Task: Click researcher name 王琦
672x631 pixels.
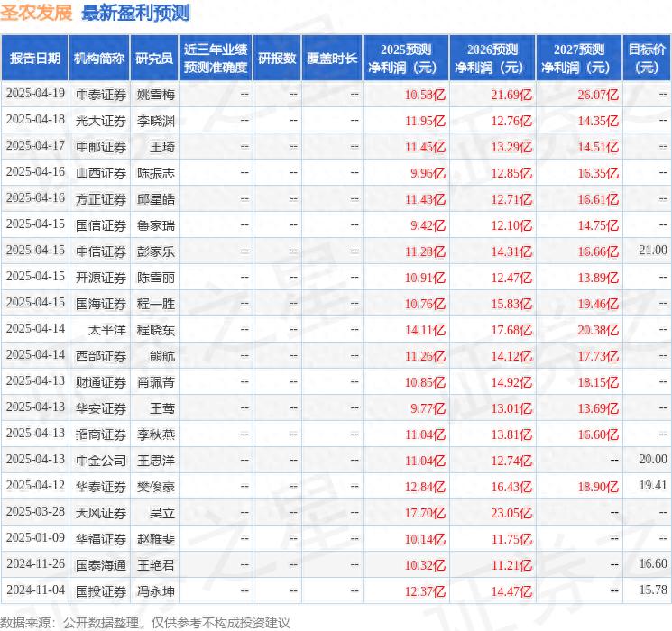Action: coord(162,147)
